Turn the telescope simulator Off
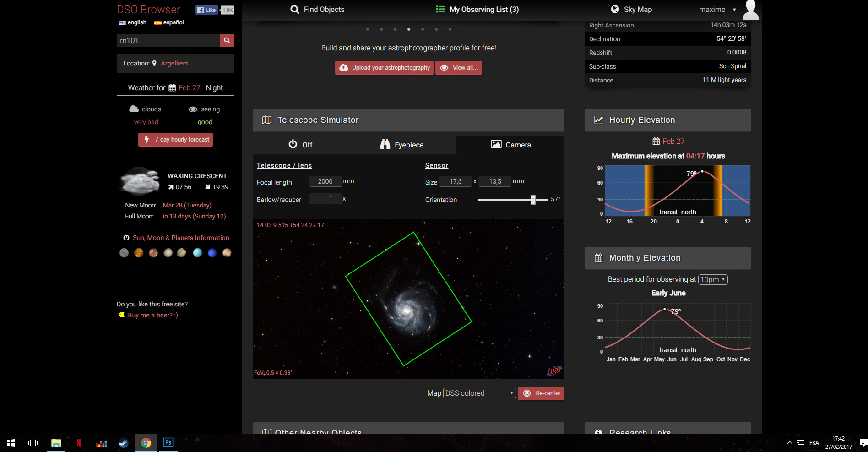The height and width of the screenshot is (452, 868). [300, 145]
